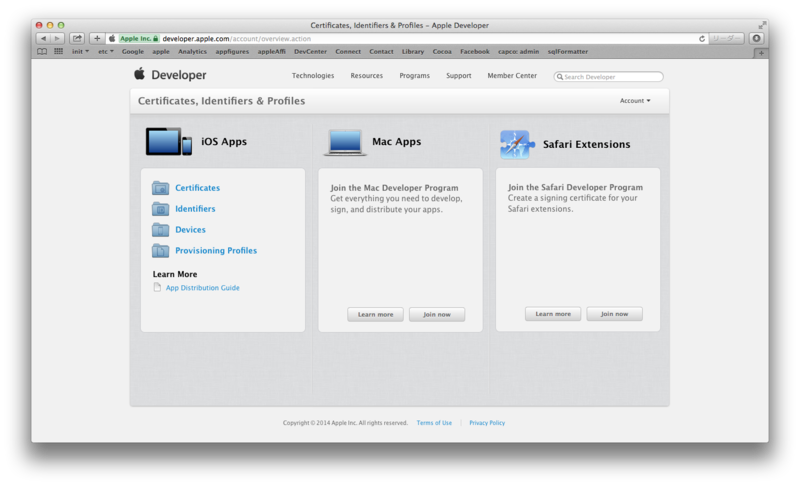Open the Programs nav item
Viewport: 800px width, 486px height.
(x=414, y=75)
